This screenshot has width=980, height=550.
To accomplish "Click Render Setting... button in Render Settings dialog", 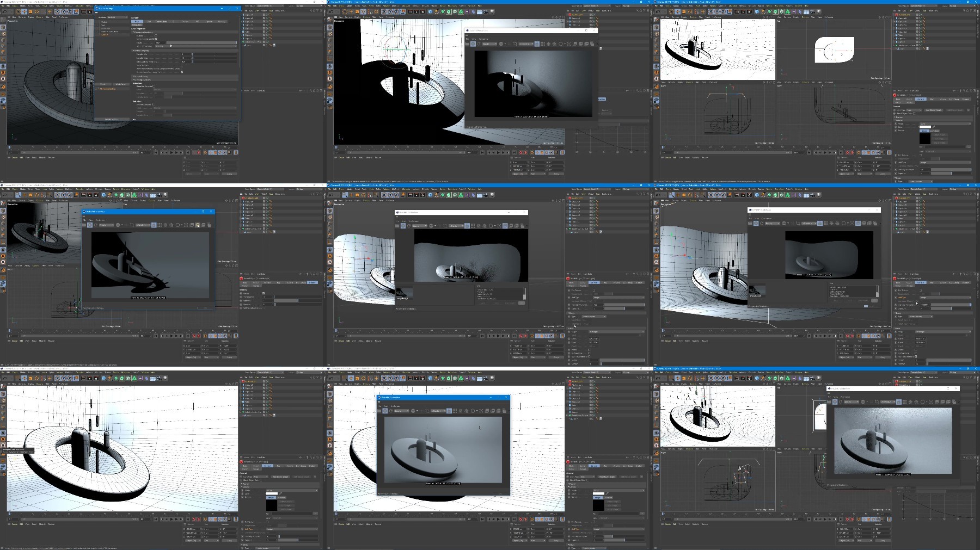I will (x=112, y=119).
